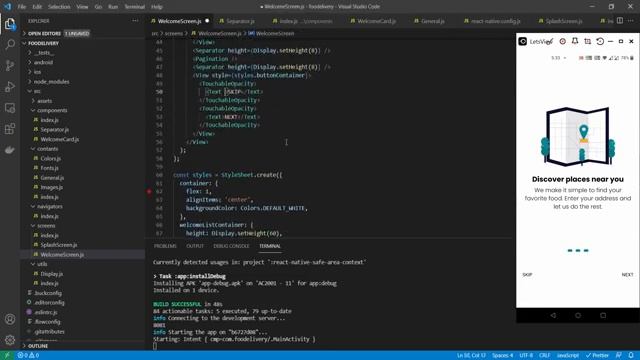
Task: Click the LetsView pin icon
Action: tap(575, 41)
